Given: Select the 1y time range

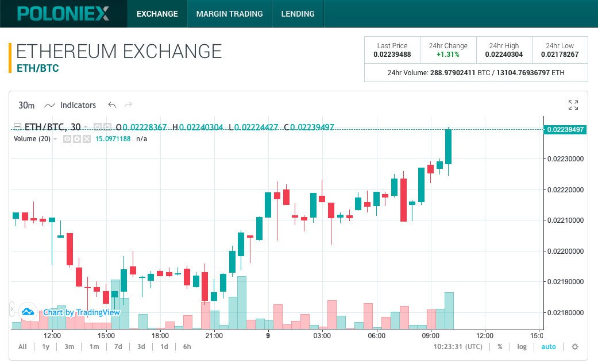Looking at the screenshot, I should 46,347.
